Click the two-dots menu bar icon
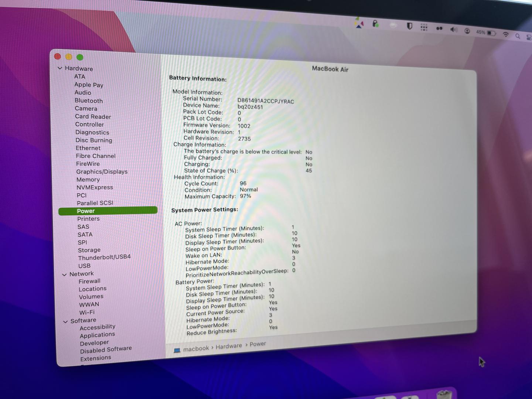The width and height of the screenshot is (532, 399). coord(439,28)
